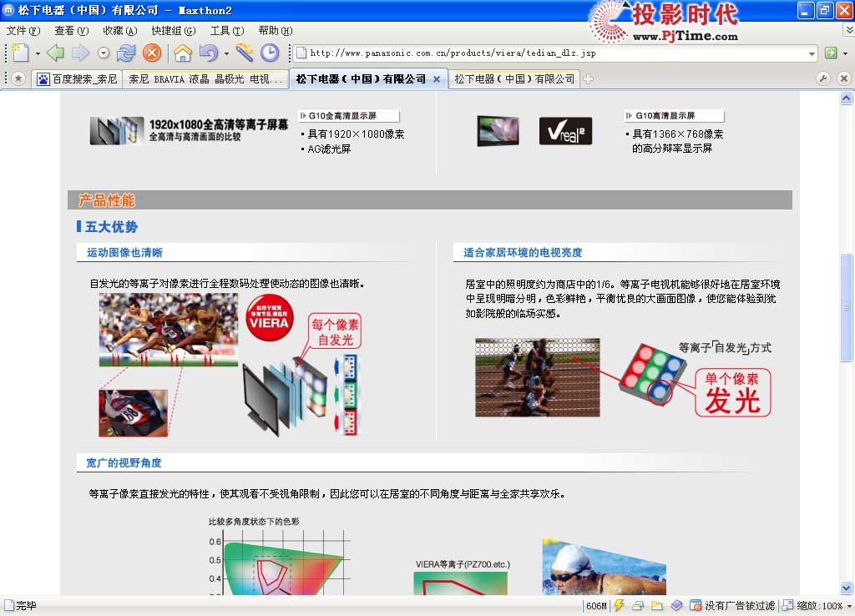Switch to the 索尼 BRAVIA 液晶 tab
This screenshot has height=616, width=855.
coord(205,79)
